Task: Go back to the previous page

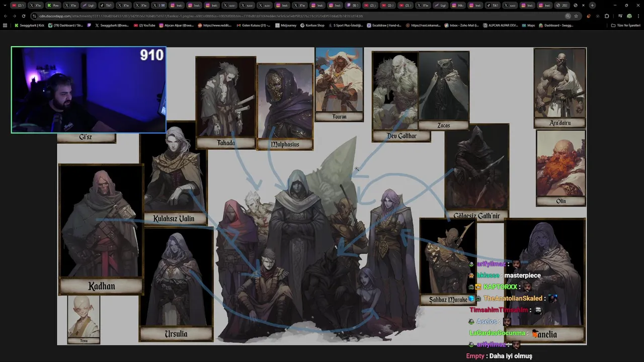Action: tap(5, 16)
